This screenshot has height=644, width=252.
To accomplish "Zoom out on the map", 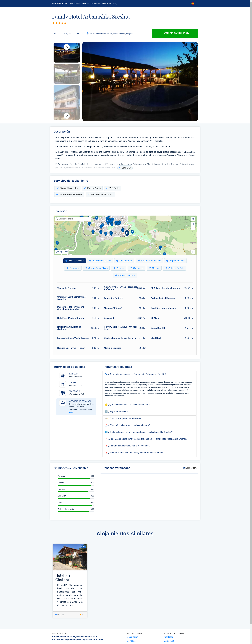I will [193, 228].
